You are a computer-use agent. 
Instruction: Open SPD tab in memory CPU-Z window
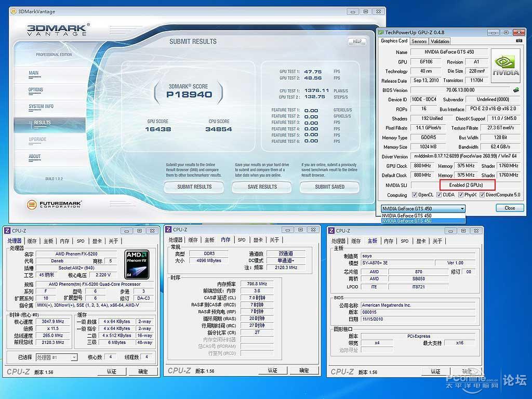click(x=242, y=240)
